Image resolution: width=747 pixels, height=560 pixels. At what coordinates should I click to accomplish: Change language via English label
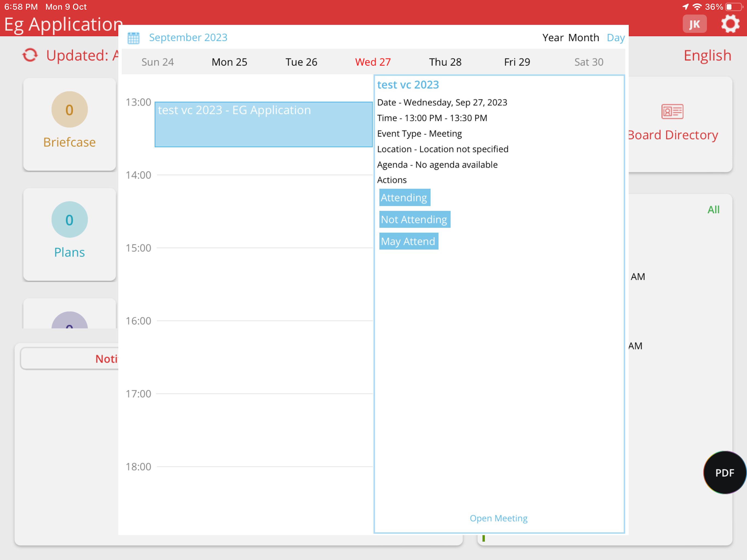[707, 56]
